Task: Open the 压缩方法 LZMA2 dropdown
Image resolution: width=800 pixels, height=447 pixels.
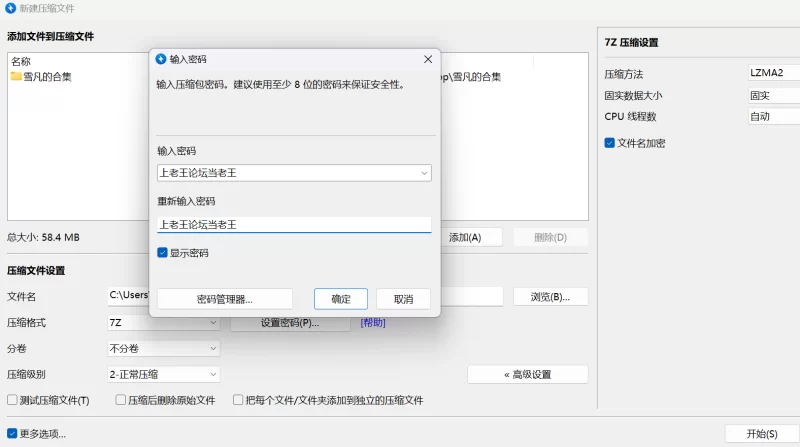Action: (774, 72)
